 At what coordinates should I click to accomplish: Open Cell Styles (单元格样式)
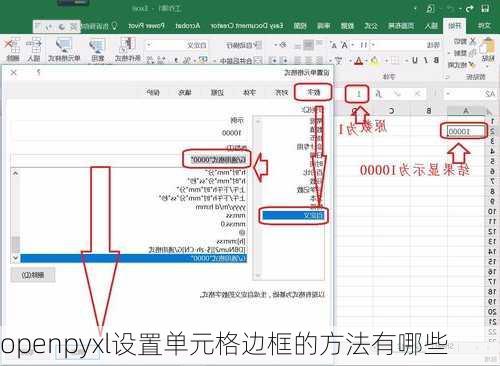(64, 49)
